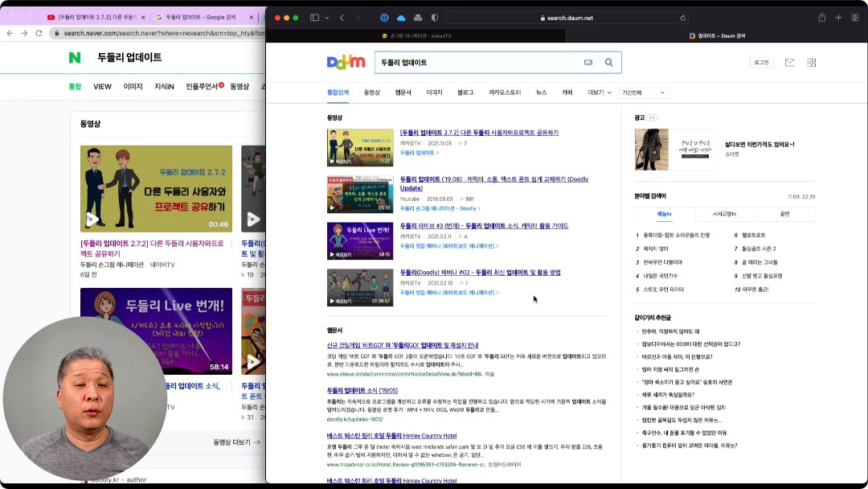Go back in the Chrome window
Viewport: 868px width, 489px height.
(x=10, y=33)
